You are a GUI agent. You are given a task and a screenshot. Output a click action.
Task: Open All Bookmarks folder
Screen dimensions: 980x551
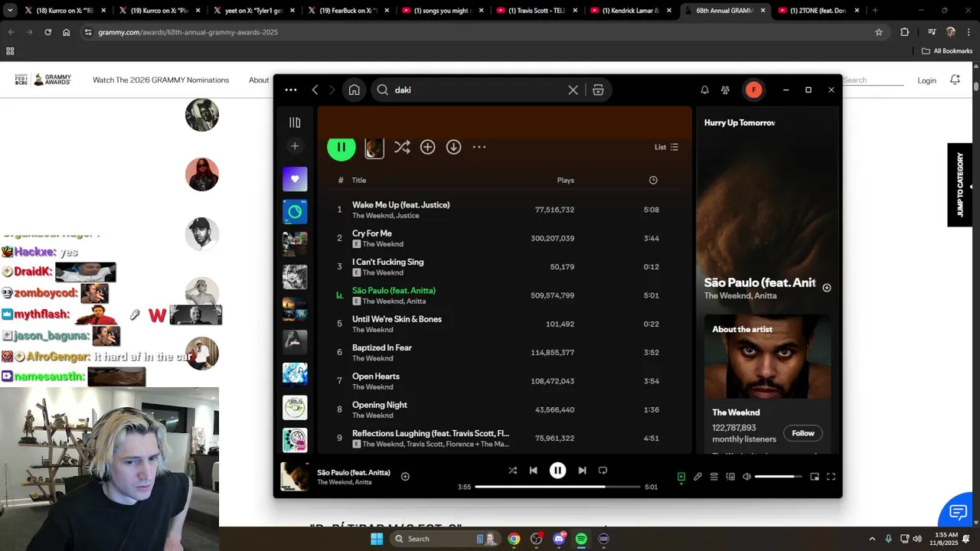click(947, 51)
